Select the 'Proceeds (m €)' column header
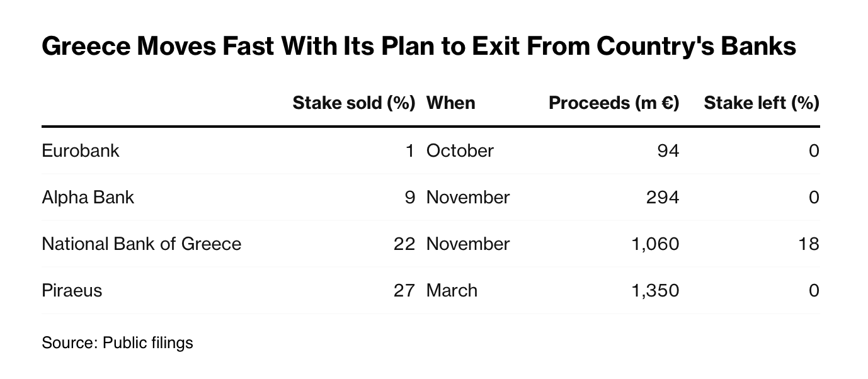 (614, 103)
